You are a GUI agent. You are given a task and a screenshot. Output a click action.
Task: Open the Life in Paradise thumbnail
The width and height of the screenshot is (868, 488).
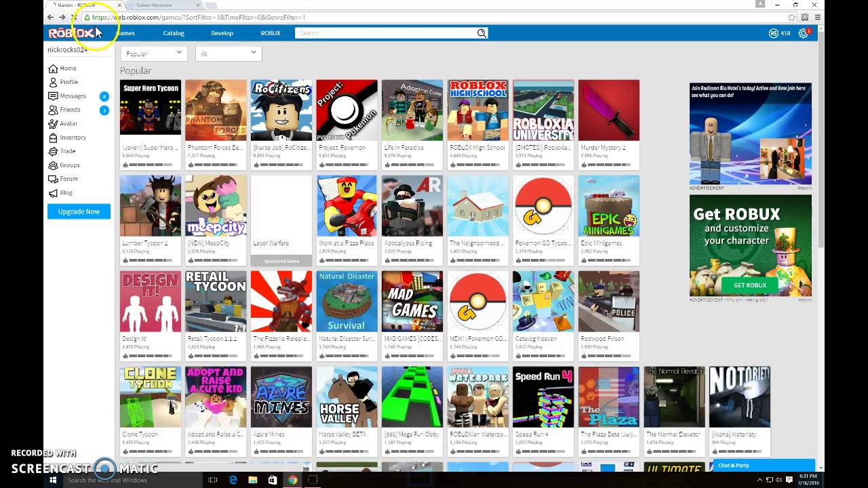[412, 110]
